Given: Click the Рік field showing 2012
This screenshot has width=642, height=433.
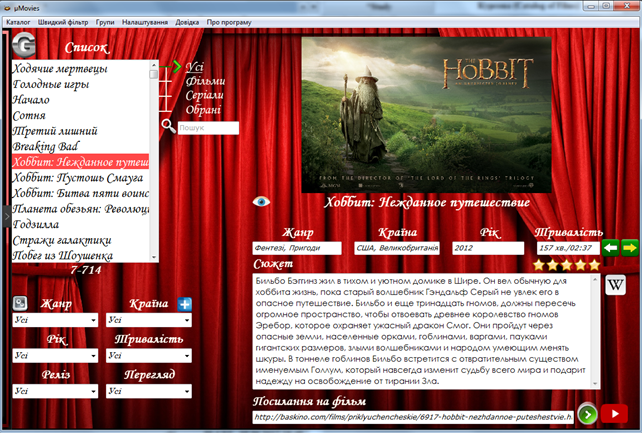Looking at the screenshot, I should [488, 248].
